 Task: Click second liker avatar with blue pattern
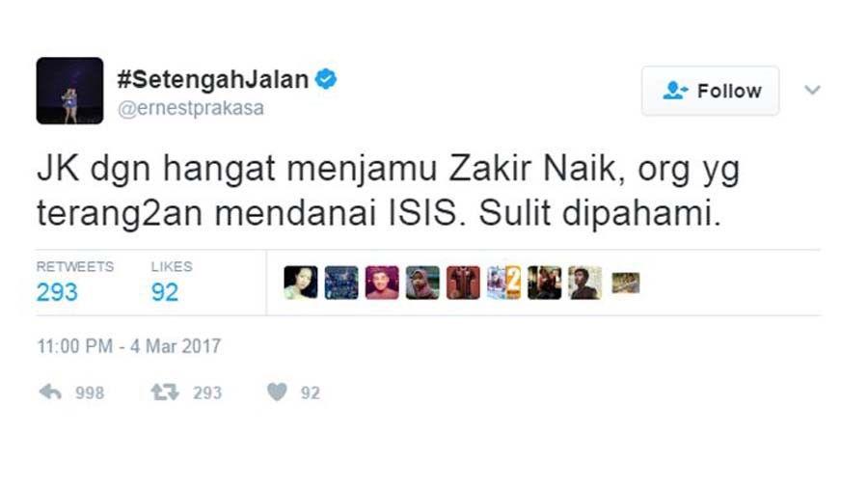341,283
